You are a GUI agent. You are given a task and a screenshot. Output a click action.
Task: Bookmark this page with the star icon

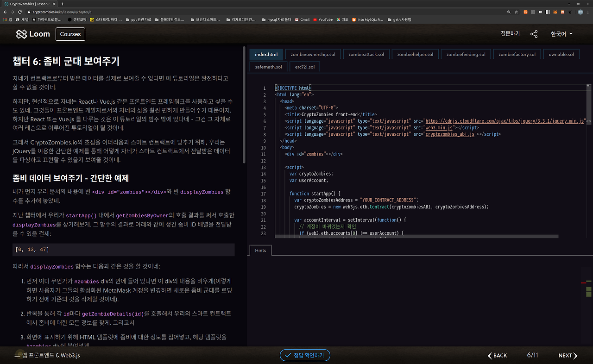517,12
